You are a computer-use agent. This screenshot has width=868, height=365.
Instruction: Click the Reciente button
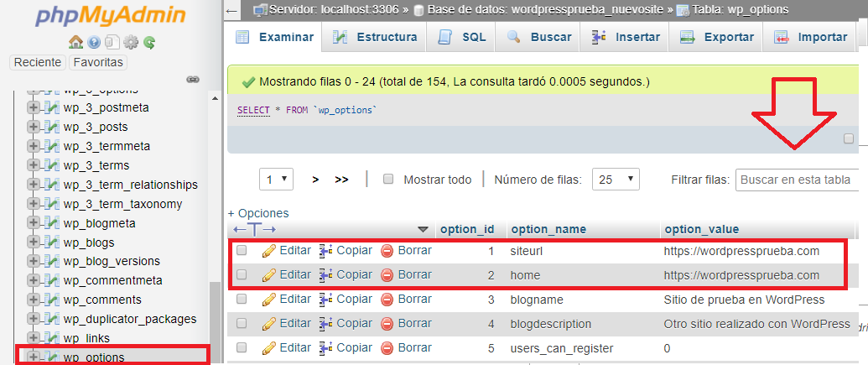(x=38, y=63)
